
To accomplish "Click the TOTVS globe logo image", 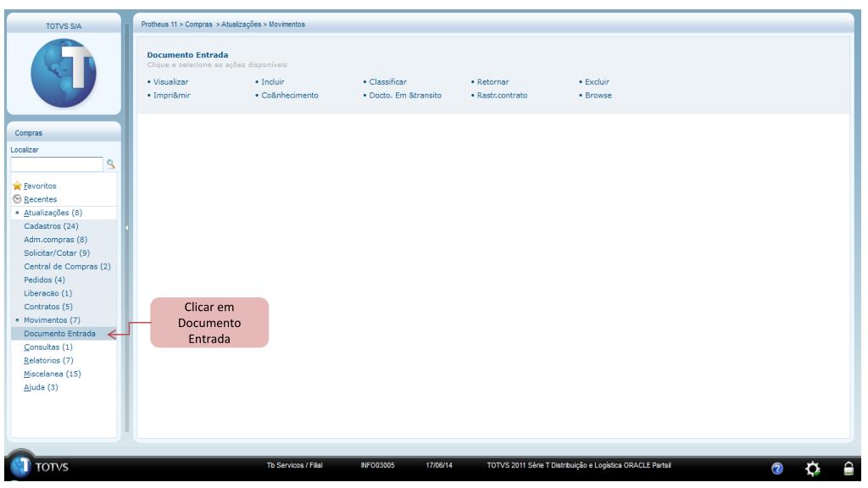I will 64,73.
